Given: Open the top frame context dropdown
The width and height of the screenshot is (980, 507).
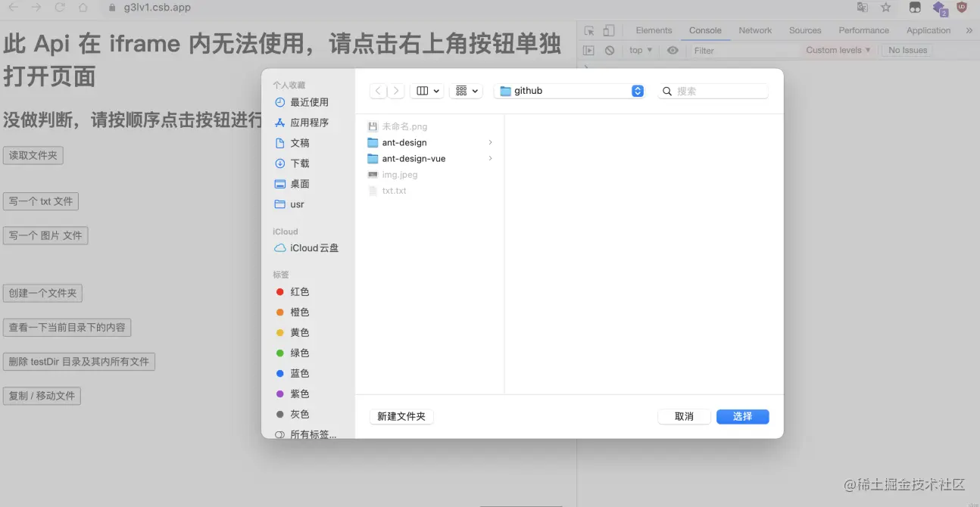Looking at the screenshot, I should [640, 50].
